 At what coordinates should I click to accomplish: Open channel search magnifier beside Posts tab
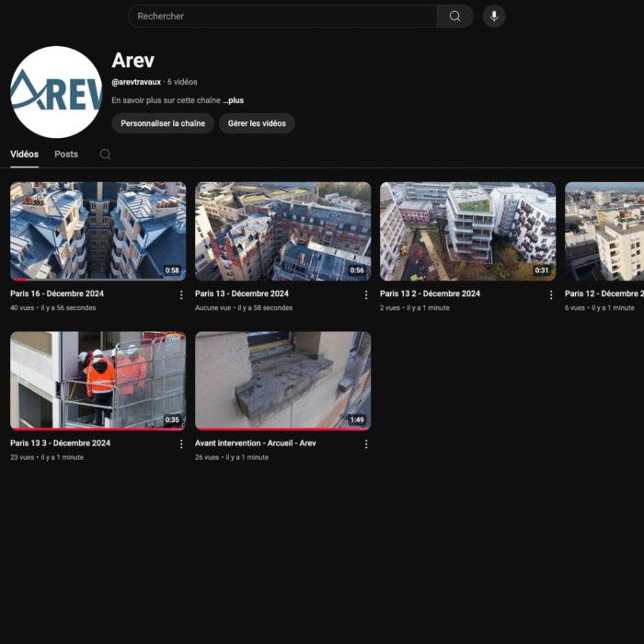[x=105, y=155]
